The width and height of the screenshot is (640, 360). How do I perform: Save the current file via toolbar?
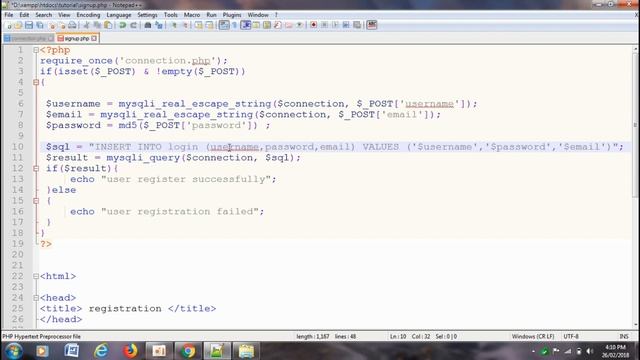[29, 25]
